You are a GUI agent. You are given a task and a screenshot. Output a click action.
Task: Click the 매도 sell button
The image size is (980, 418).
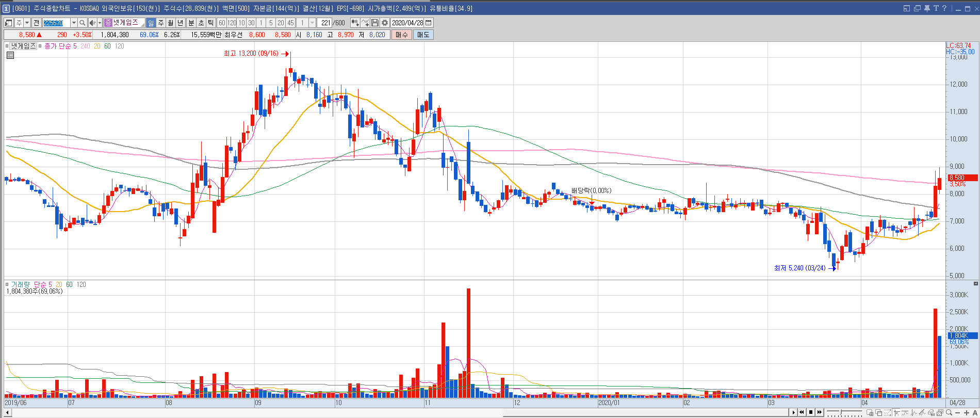click(423, 35)
